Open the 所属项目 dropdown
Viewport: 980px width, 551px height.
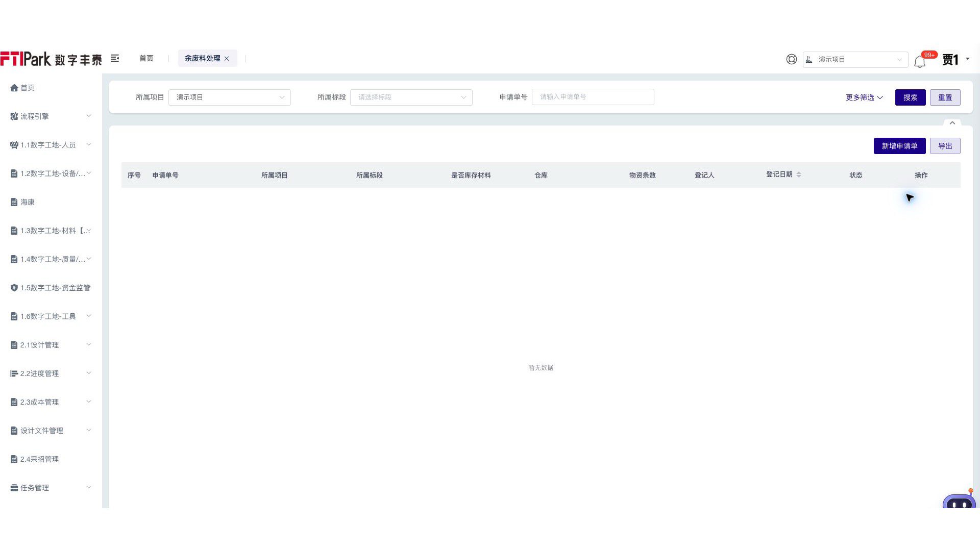click(x=230, y=97)
